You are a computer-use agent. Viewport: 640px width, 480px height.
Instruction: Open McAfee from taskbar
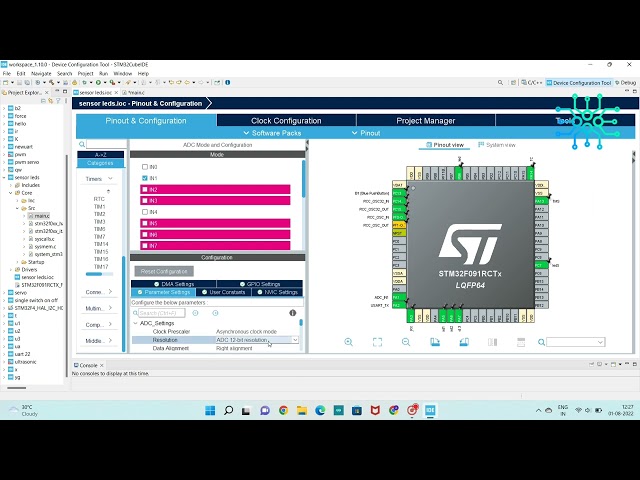(375, 410)
